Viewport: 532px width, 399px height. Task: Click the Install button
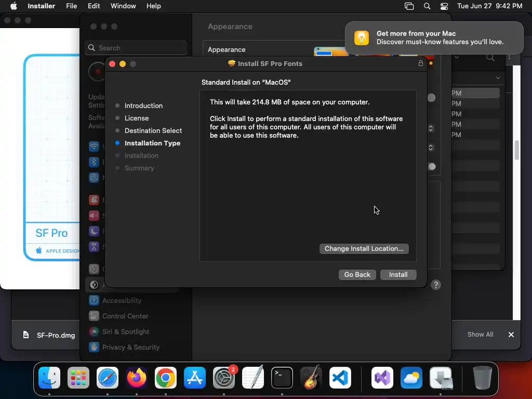click(398, 274)
